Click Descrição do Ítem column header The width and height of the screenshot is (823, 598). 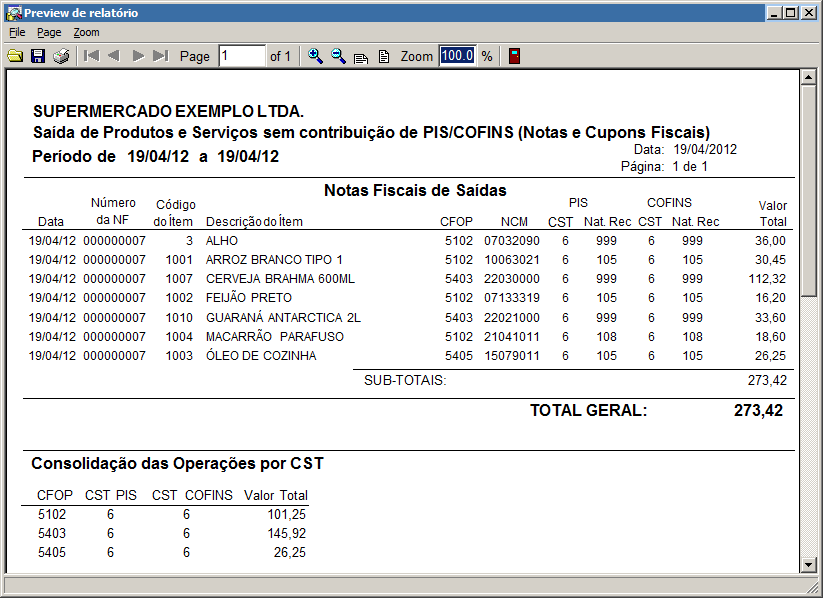coord(254,222)
